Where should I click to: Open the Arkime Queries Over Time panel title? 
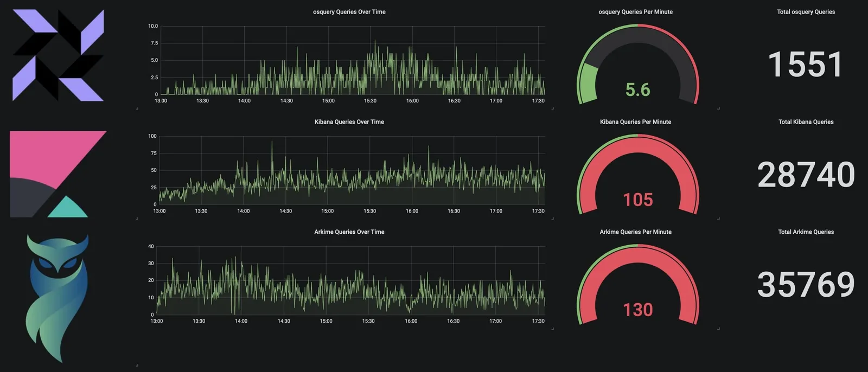pos(349,232)
